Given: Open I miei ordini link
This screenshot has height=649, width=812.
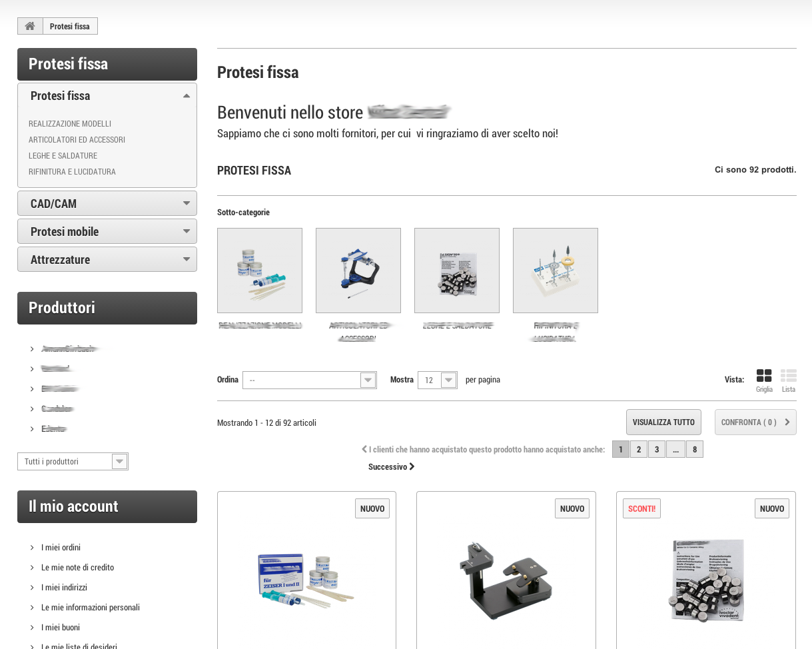Looking at the screenshot, I should tap(61, 548).
